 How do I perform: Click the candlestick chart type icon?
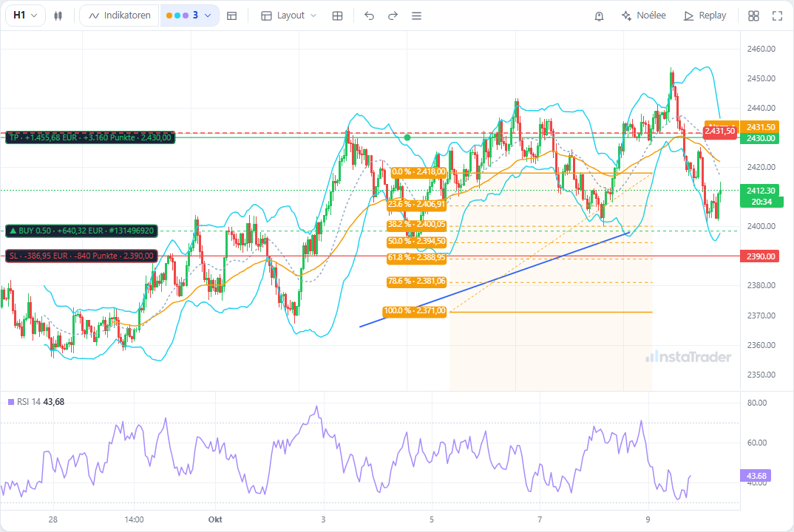click(x=58, y=16)
